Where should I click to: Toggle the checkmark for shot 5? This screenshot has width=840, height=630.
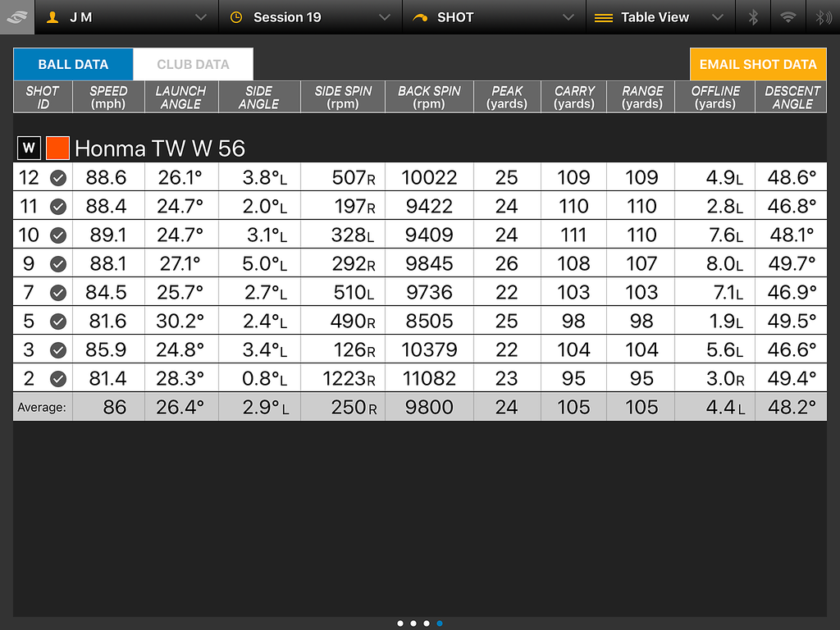[58, 322]
